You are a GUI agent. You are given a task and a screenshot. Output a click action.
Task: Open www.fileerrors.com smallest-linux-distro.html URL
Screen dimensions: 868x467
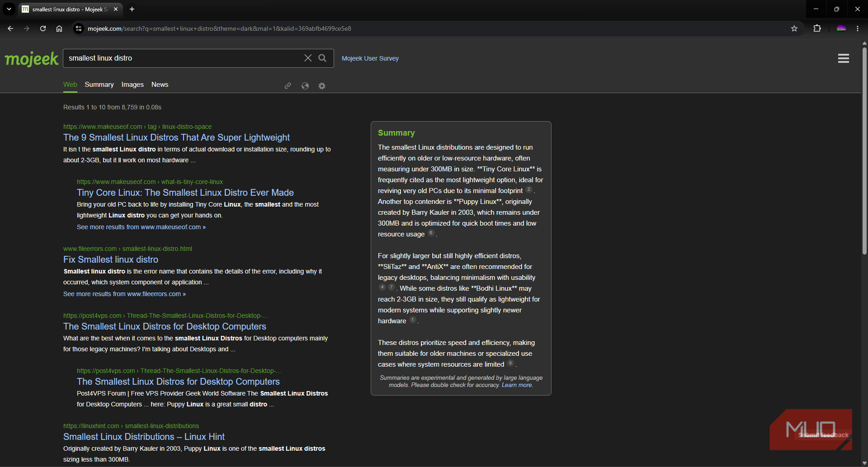(127, 249)
